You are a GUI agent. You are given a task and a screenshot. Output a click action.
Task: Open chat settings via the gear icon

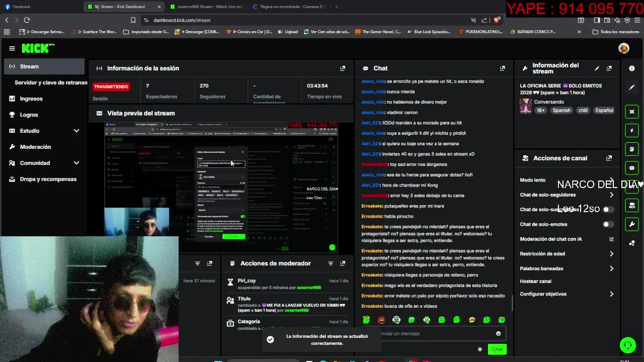pos(480,349)
